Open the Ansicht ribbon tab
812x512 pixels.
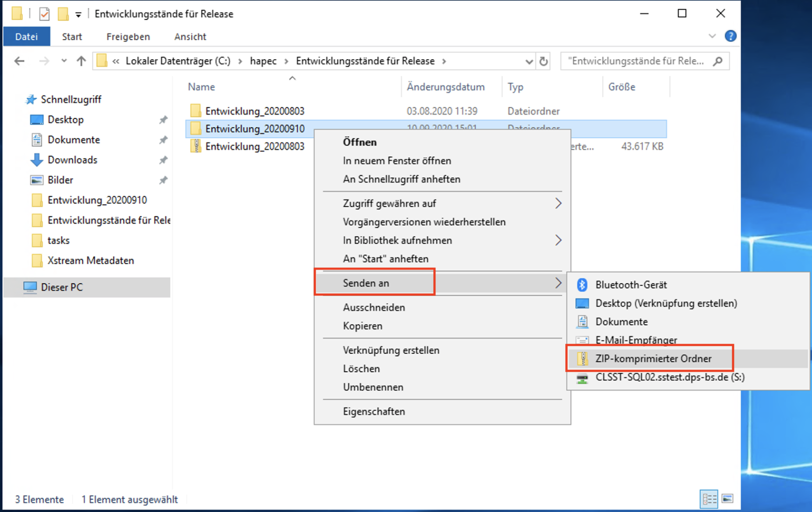point(190,37)
